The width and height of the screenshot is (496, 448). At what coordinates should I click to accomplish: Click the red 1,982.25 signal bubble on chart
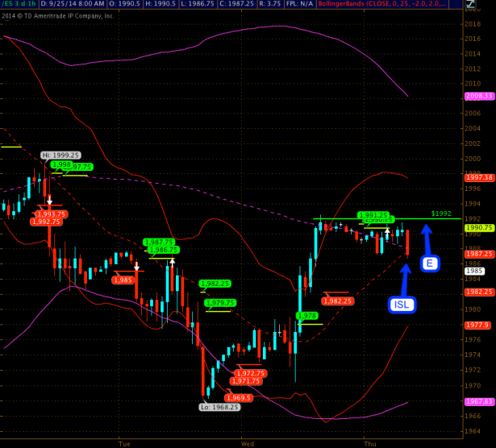tap(337, 301)
